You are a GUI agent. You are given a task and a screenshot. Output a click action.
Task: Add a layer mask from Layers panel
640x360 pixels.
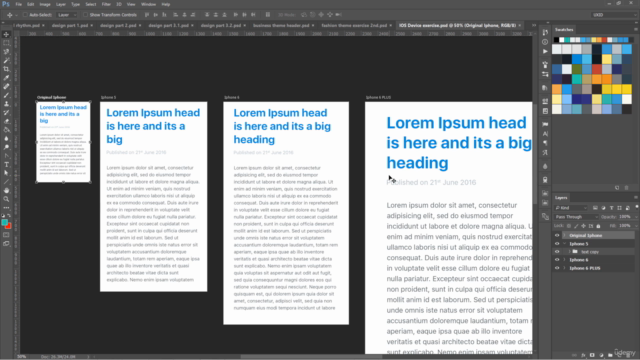point(592,355)
